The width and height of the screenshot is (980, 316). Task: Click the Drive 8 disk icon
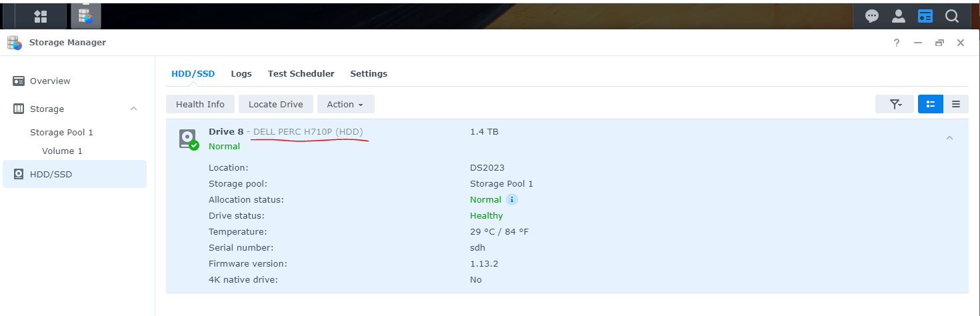click(x=189, y=139)
